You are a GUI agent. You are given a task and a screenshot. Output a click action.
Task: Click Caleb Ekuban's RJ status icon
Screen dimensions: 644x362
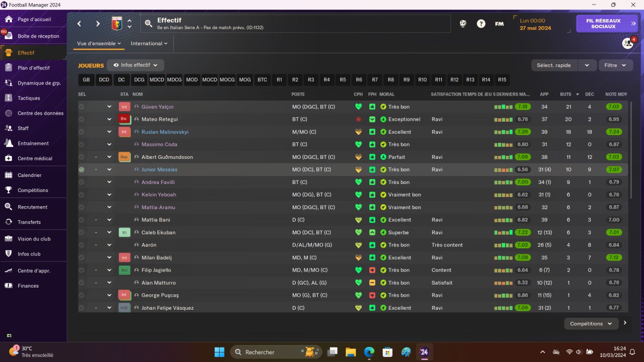[x=124, y=232]
